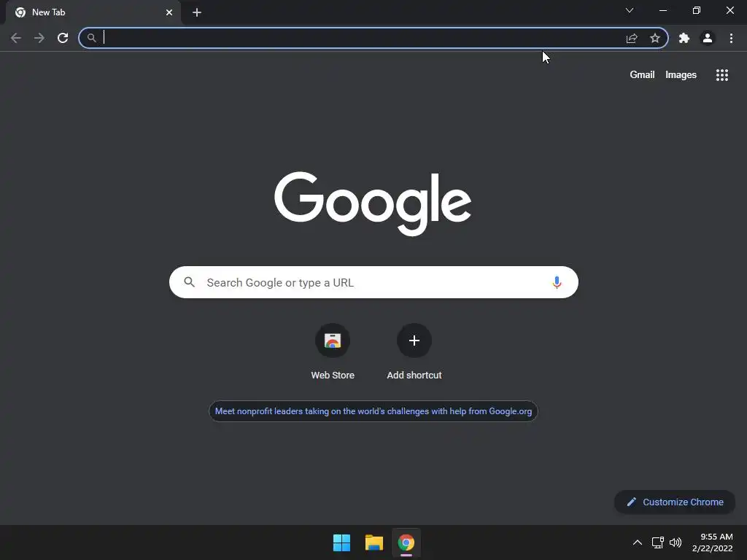The width and height of the screenshot is (747, 560).
Task: Show hidden system tray icons
Action: (637, 542)
